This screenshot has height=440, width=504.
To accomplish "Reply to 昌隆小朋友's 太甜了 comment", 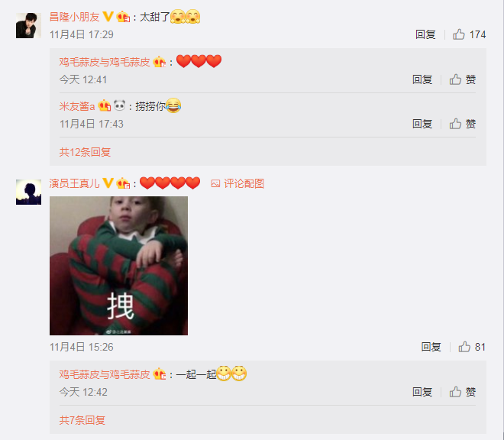I will (x=425, y=34).
